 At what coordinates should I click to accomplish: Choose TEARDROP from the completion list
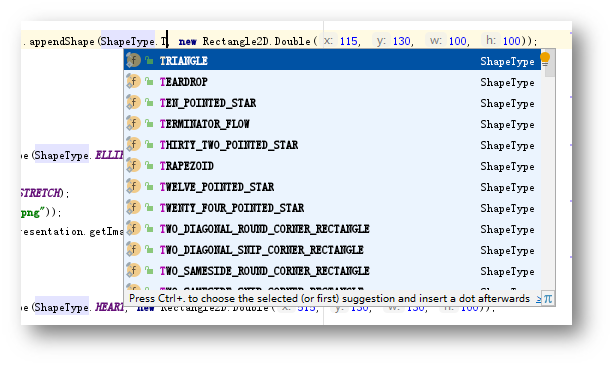tap(332, 82)
